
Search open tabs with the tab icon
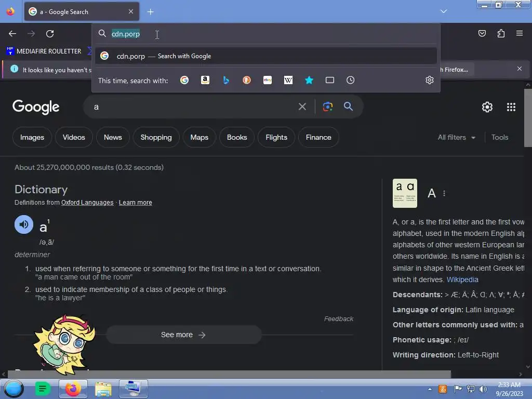pos(330,80)
